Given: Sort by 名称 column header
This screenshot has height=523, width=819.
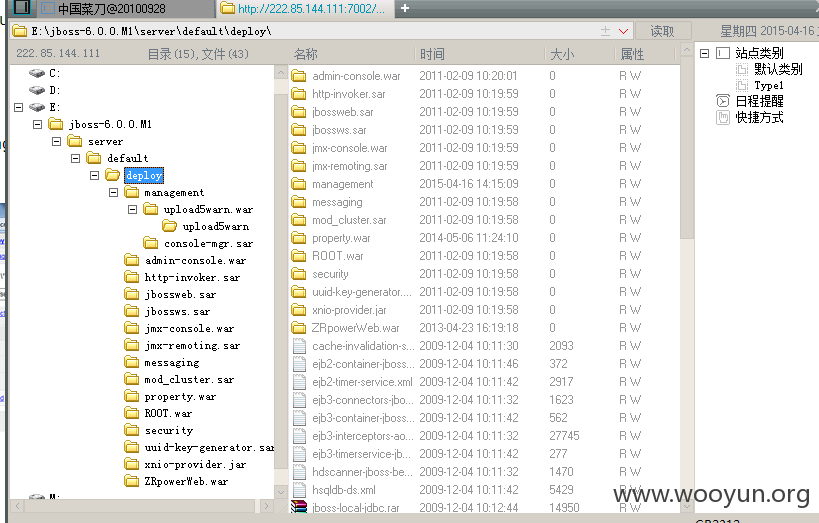Looking at the screenshot, I should point(306,54).
